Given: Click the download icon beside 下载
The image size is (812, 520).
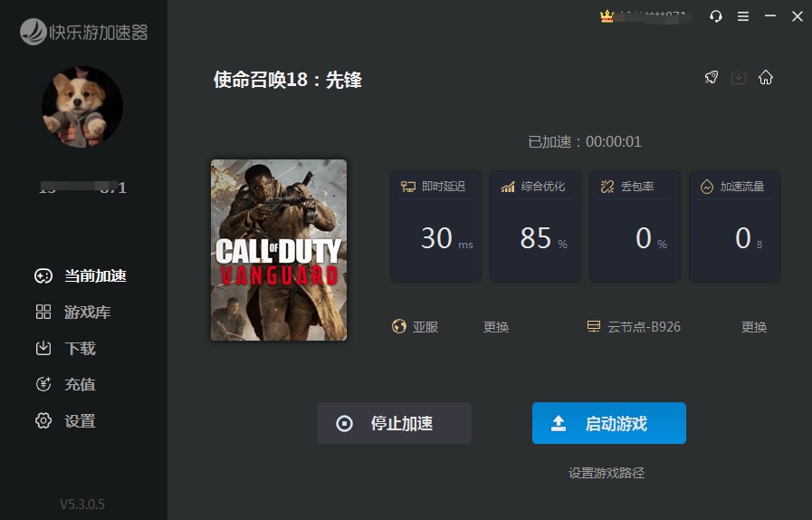Looking at the screenshot, I should 43,349.
